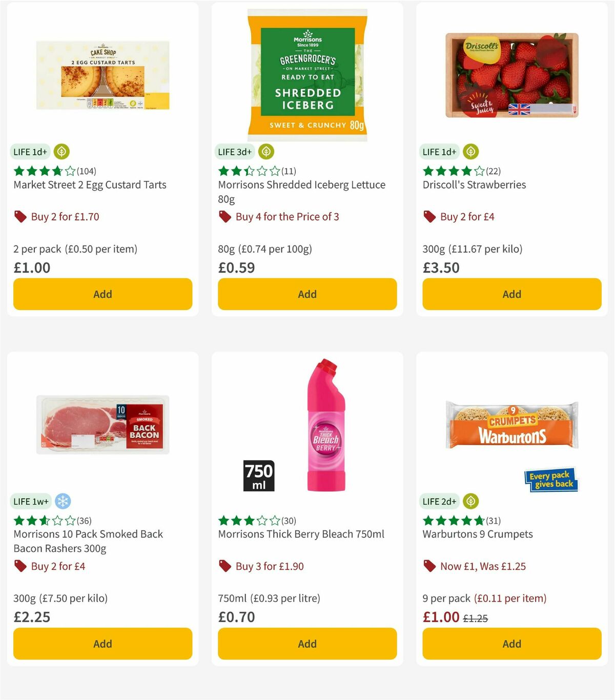
Task: Click the offer tag icon beside 'Buy 2 for £1.70'
Action: [x=20, y=216]
